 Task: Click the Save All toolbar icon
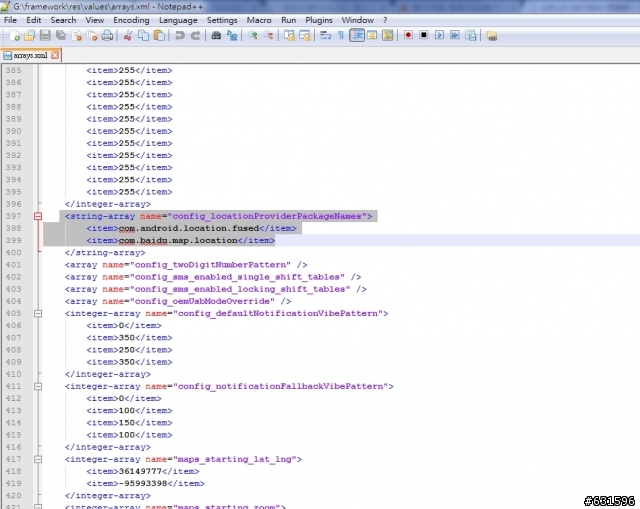pos(61,36)
